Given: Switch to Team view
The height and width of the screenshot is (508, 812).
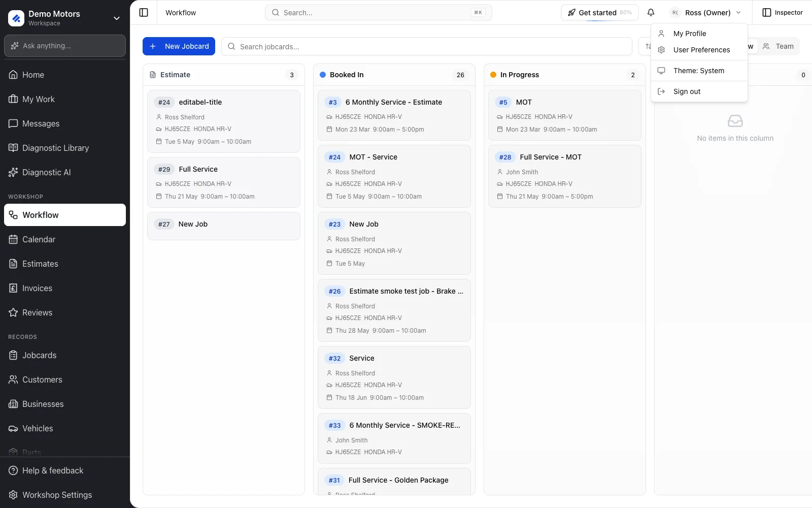Looking at the screenshot, I should point(779,46).
